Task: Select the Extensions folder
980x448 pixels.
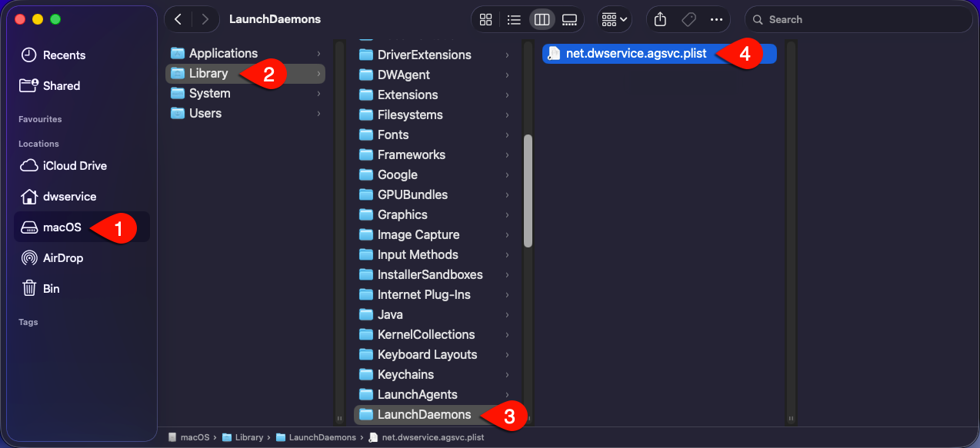Action: (435, 95)
